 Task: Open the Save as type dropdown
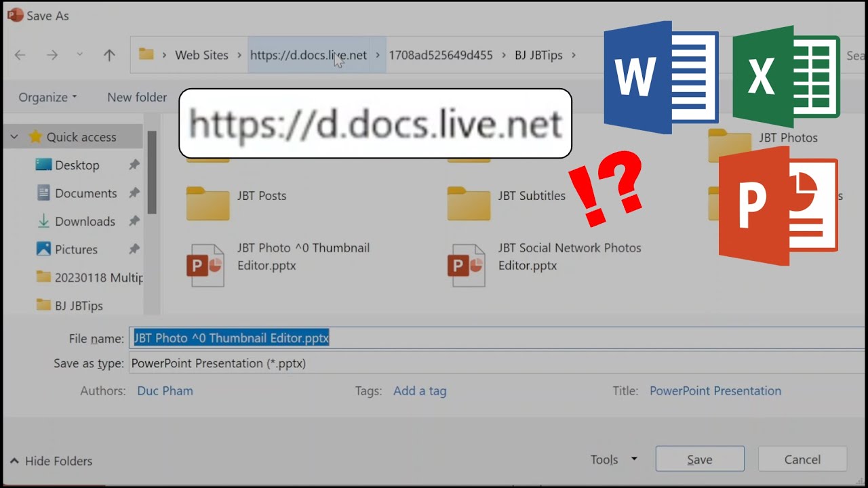tap(498, 363)
